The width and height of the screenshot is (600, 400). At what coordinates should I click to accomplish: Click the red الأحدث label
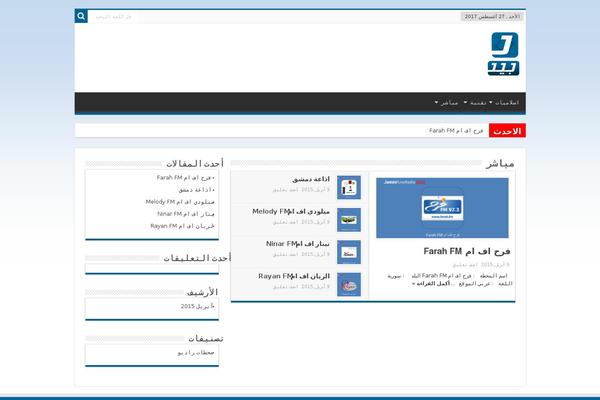pyautogui.click(x=507, y=131)
